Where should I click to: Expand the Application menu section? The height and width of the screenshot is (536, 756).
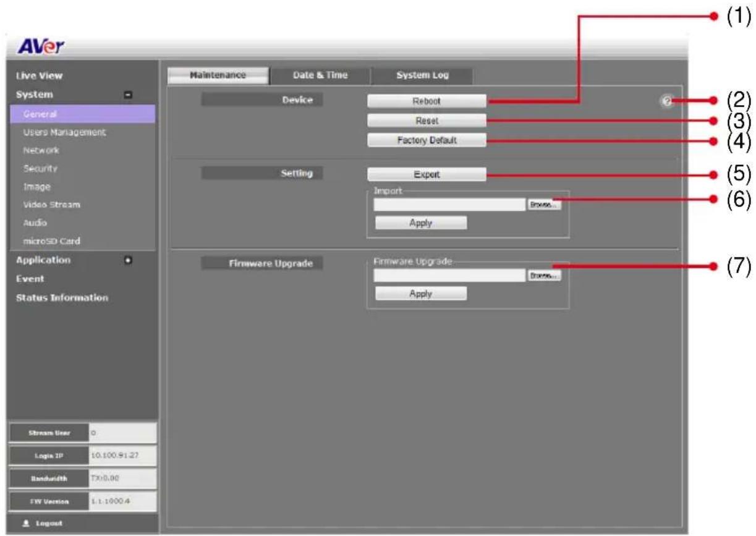[x=128, y=260]
